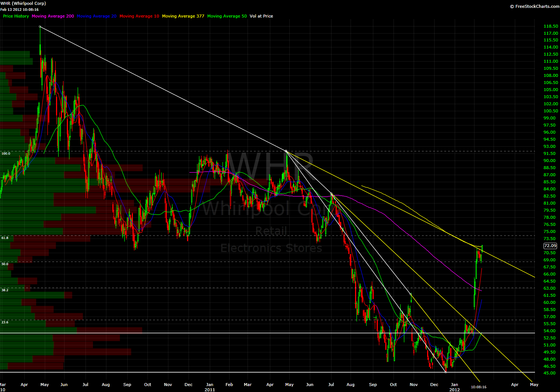Image resolution: width=560 pixels, height=392 pixels.
Task: Click the 118.50 price axis label
Action: coord(551,26)
